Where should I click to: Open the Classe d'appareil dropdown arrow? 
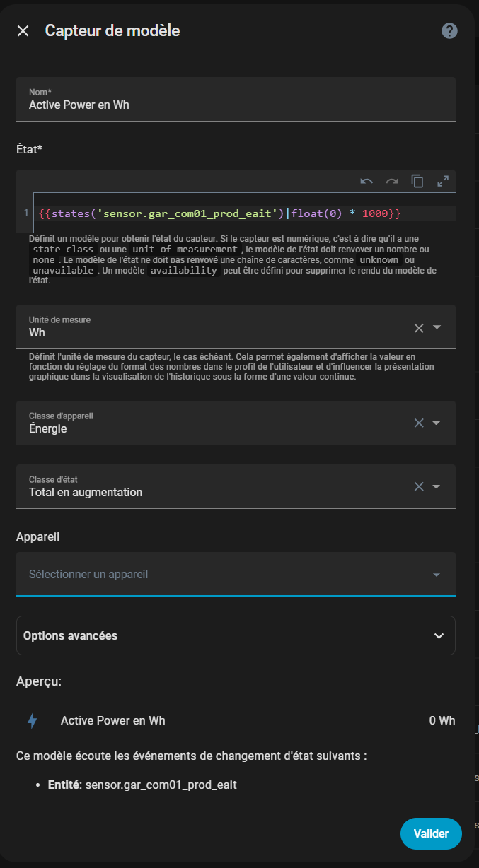pos(437,423)
